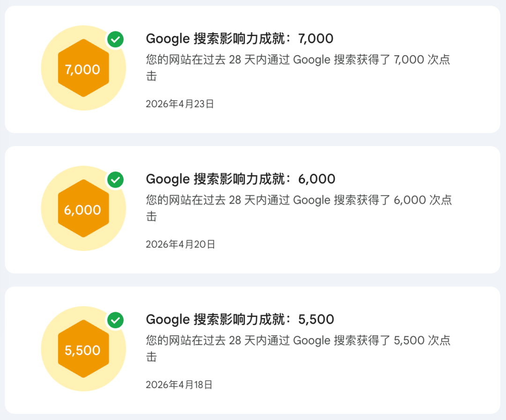The height and width of the screenshot is (420, 506).
Task: Click the date 2026年4月18日
Action: 179,384
